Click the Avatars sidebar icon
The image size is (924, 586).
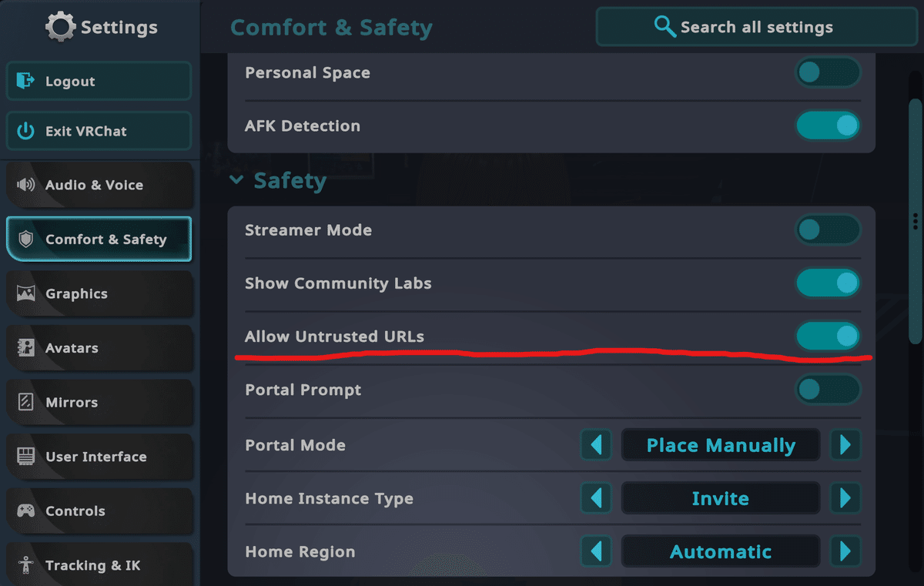pos(25,348)
